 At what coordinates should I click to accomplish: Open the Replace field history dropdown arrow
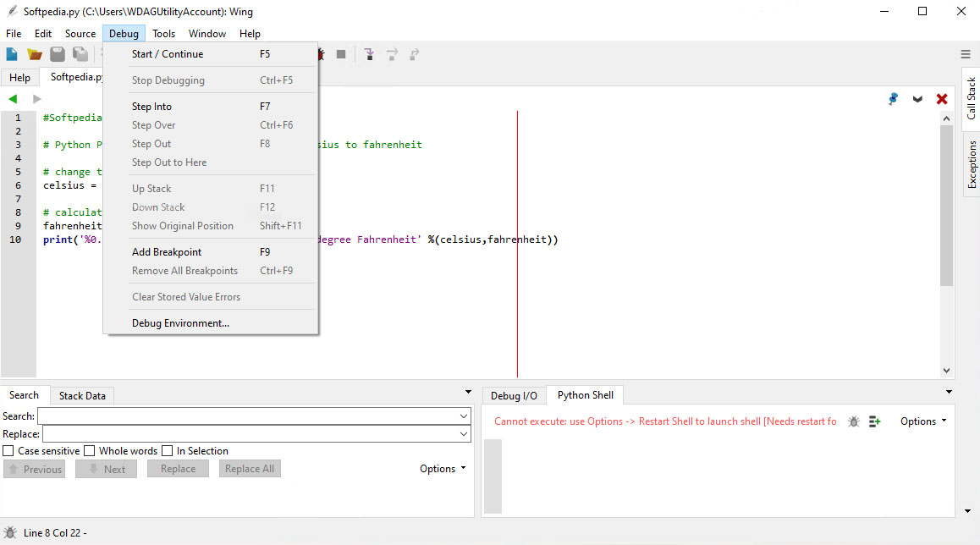tap(464, 434)
